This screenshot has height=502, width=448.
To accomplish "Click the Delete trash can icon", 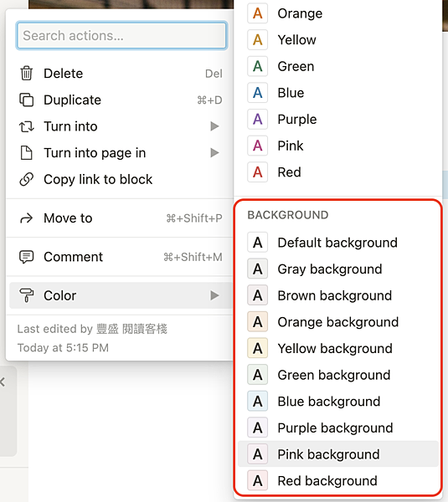I will coord(26,74).
